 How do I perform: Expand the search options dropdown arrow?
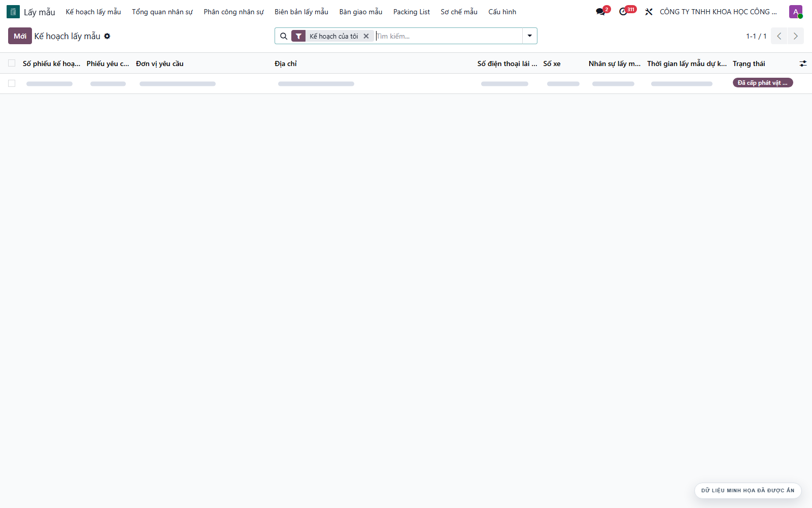click(530, 36)
